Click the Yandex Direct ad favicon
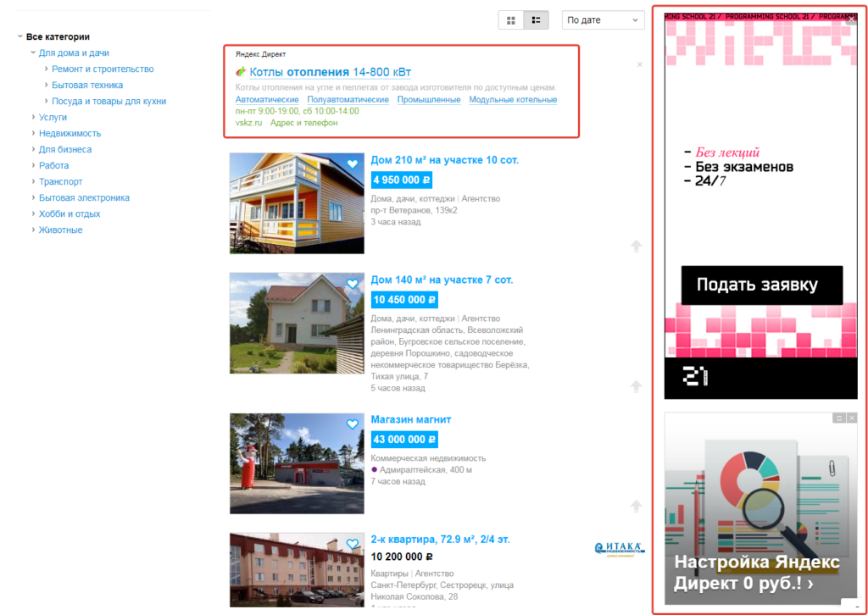 (241, 72)
